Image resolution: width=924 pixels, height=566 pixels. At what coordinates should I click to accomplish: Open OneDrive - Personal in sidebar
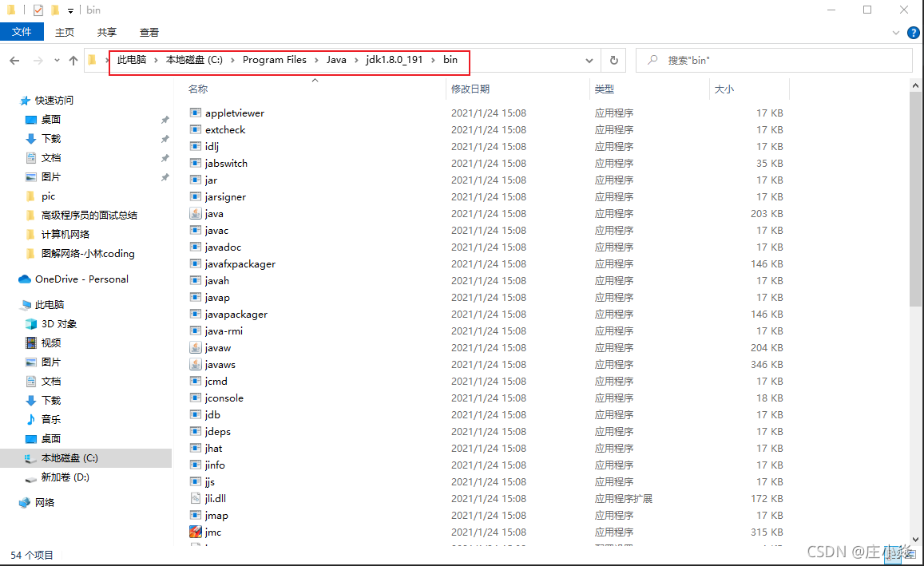pos(81,279)
